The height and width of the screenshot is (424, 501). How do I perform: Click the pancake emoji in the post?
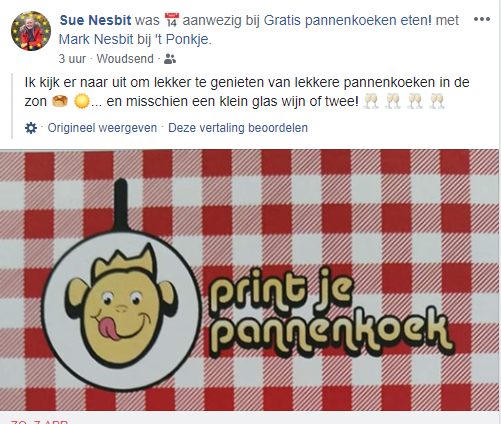pyautogui.click(x=60, y=101)
